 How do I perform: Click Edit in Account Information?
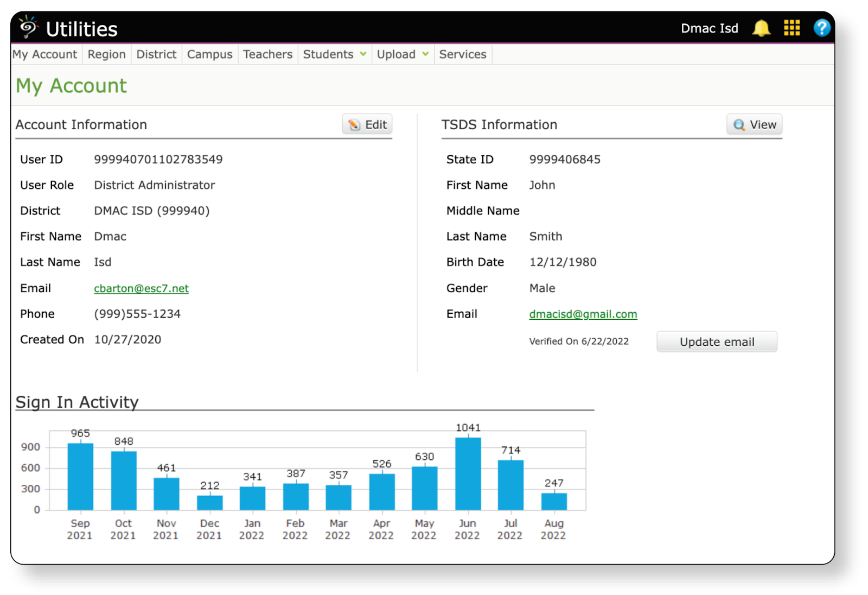click(x=367, y=124)
